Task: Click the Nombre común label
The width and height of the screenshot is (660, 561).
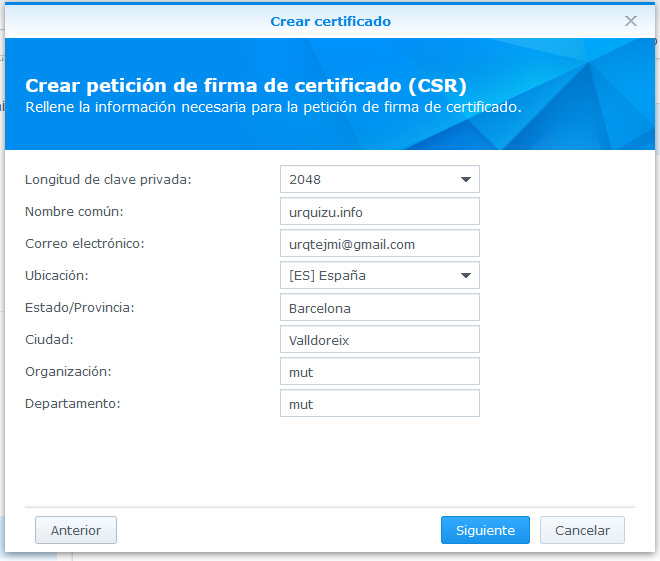Action: coord(74,212)
